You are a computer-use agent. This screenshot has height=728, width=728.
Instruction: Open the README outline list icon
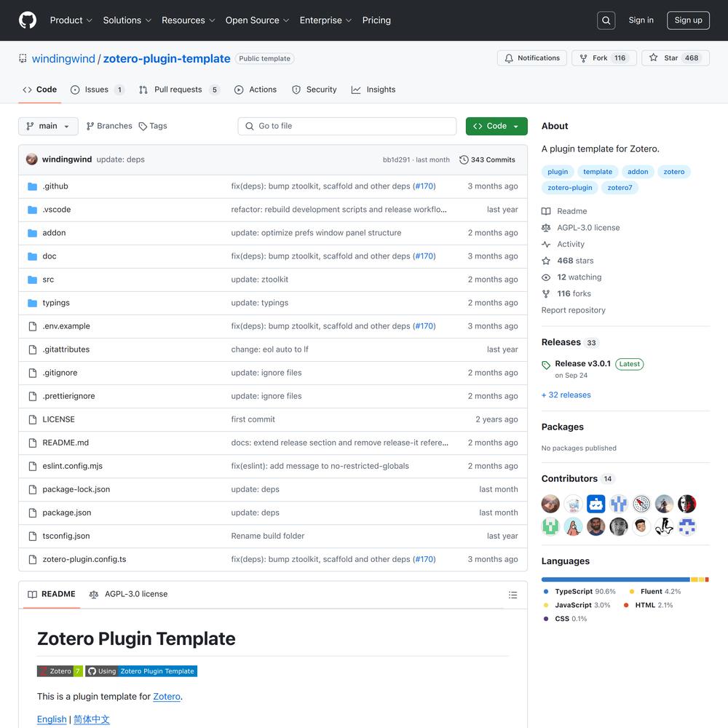coord(513,595)
